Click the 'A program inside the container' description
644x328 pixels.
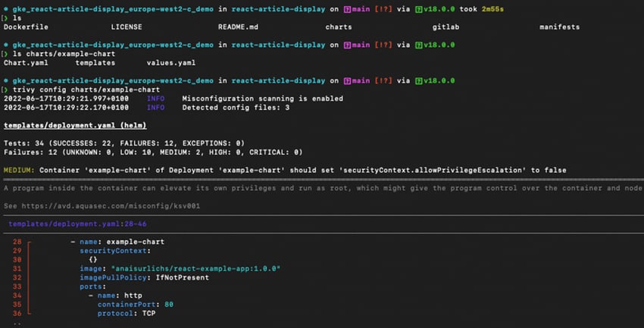323,189
